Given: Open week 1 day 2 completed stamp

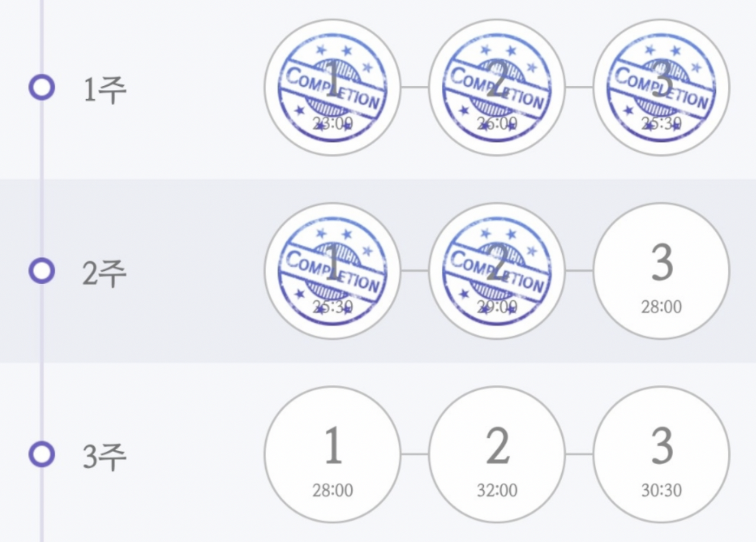Looking at the screenshot, I should pos(497,87).
